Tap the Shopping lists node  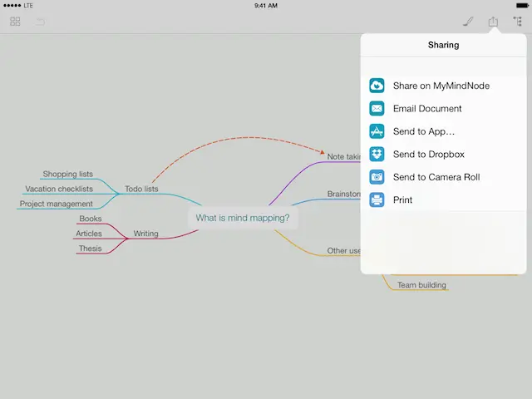[x=68, y=174]
